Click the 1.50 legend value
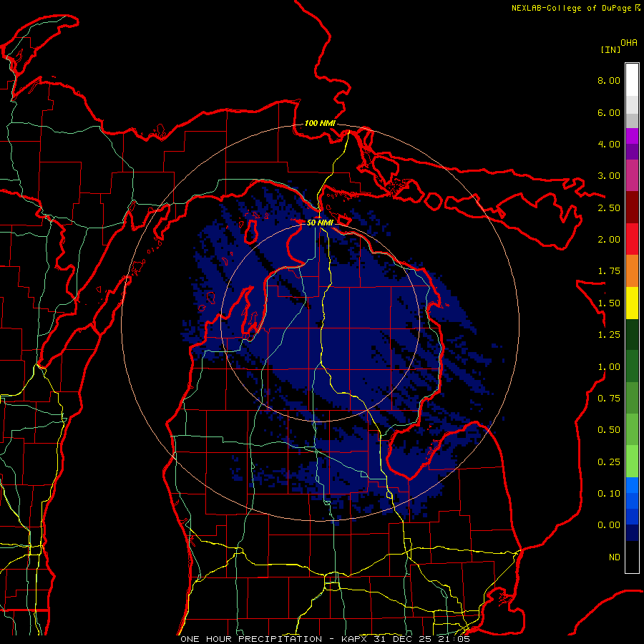 tap(609, 303)
